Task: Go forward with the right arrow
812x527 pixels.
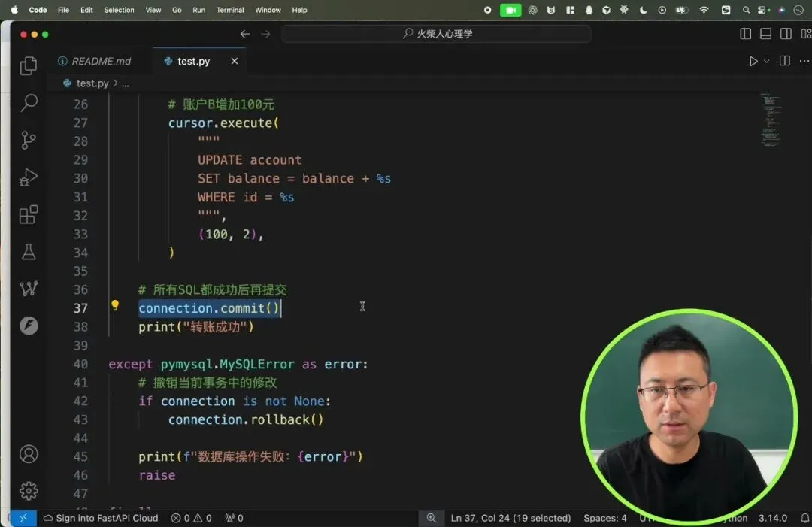Action: click(x=265, y=34)
